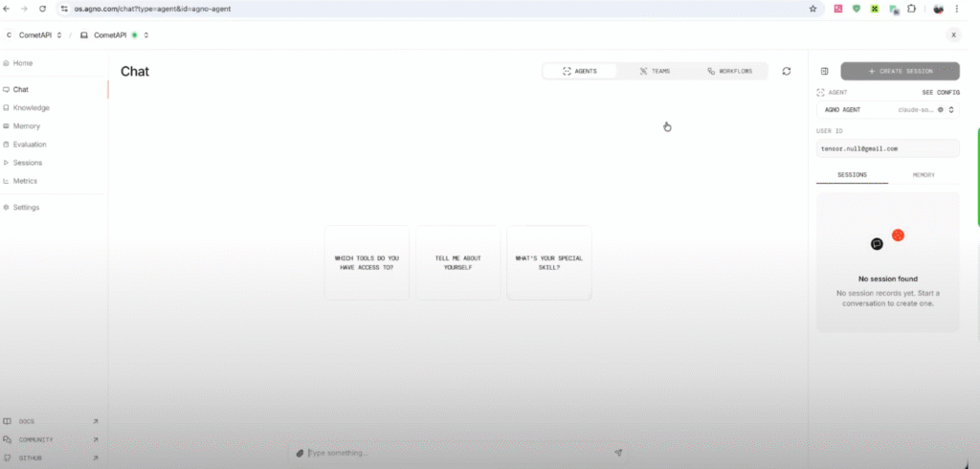Screen dimensions: 980x469
Task: Click the User ID email field
Action: (887, 148)
